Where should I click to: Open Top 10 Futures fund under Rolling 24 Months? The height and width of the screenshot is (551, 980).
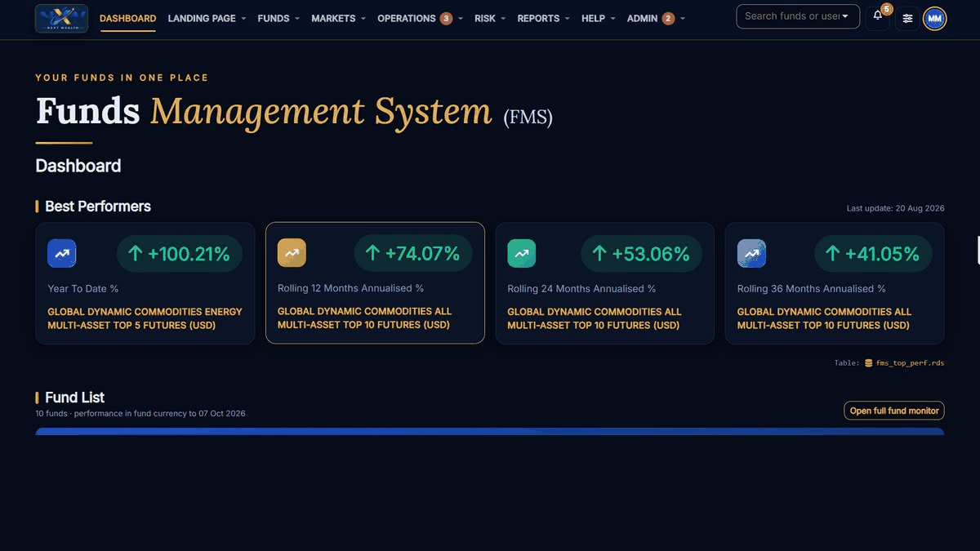[595, 318]
